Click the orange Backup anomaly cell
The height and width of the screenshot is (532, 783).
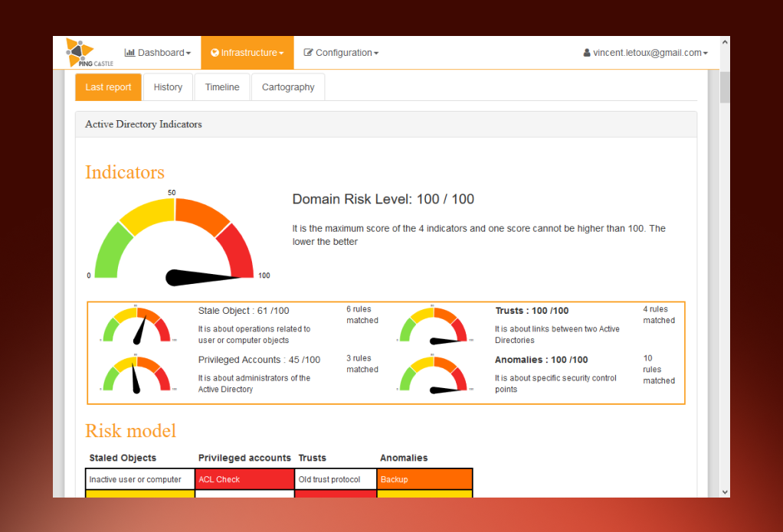[x=424, y=479]
